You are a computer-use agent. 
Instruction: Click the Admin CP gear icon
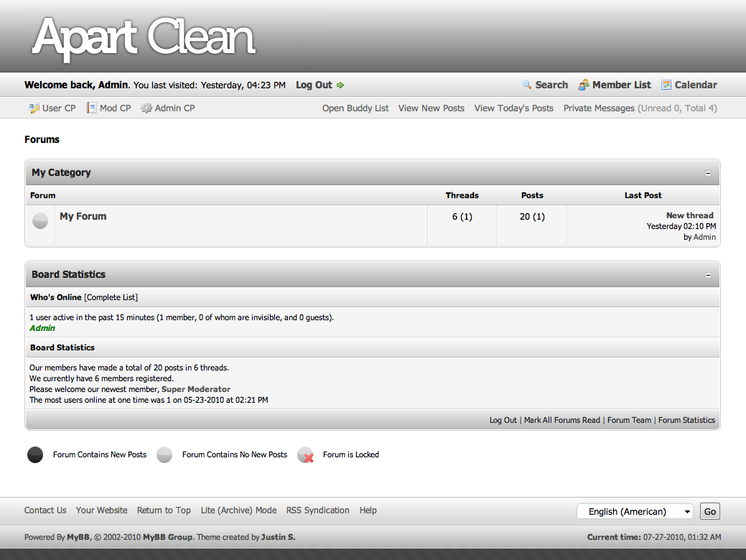146,108
